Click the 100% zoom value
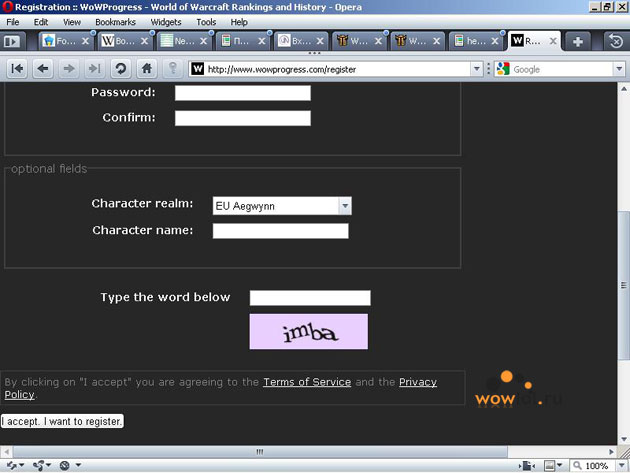The width and height of the screenshot is (630, 473). pyautogui.click(x=596, y=466)
